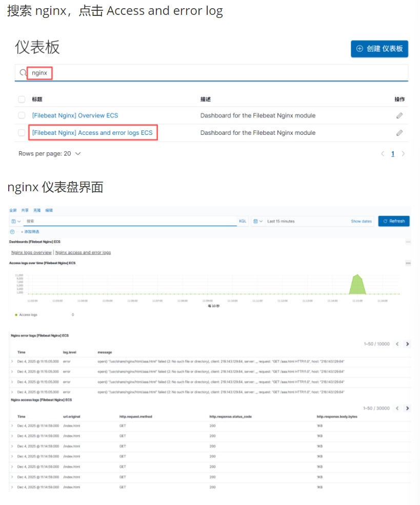This screenshot has width=420, height=505.
Task: Open Nginx logs overview link
Action: 31,252
